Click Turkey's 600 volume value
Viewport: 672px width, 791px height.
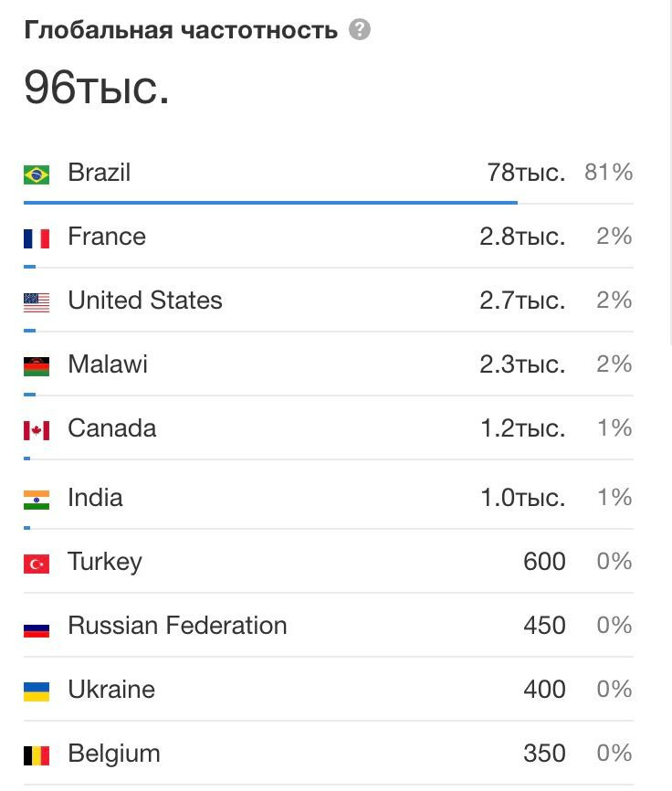(x=544, y=562)
